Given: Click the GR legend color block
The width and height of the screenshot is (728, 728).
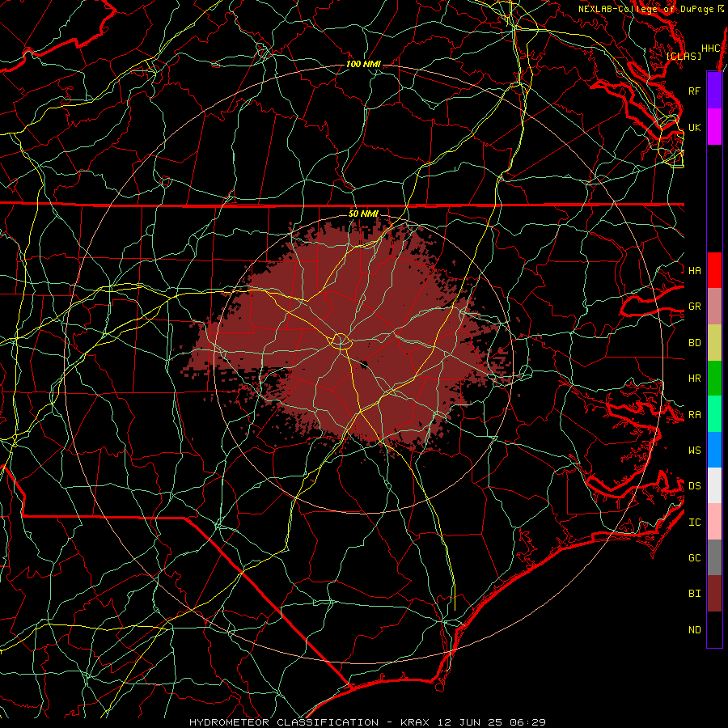Looking at the screenshot, I should (x=714, y=306).
